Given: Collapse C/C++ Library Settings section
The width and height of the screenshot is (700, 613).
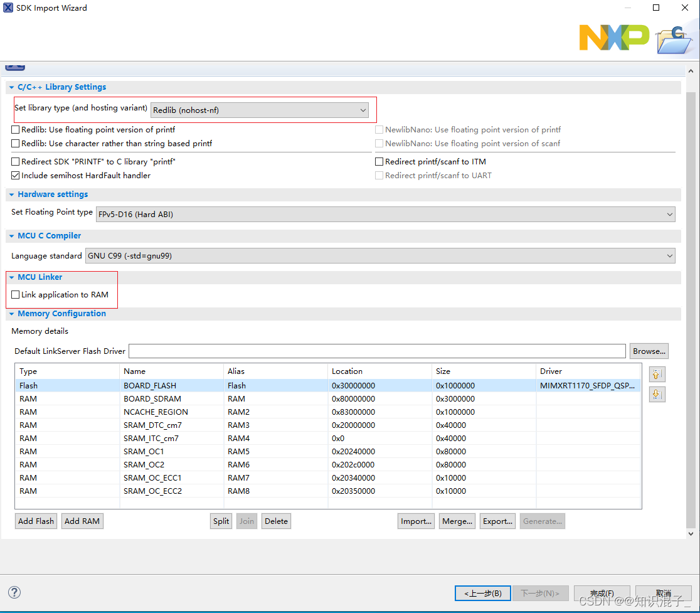Looking at the screenshot, I should coord(12,87).
